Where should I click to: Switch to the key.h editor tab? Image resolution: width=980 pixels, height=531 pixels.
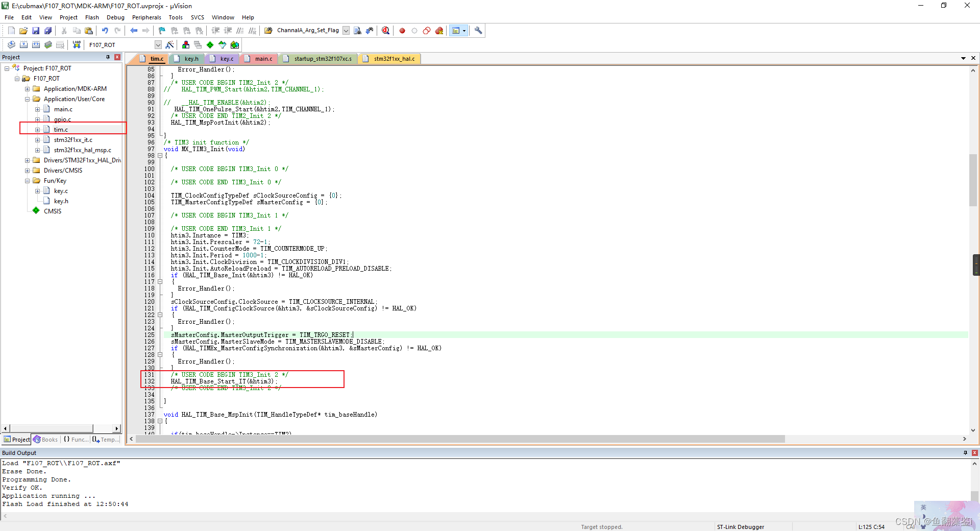187,59
